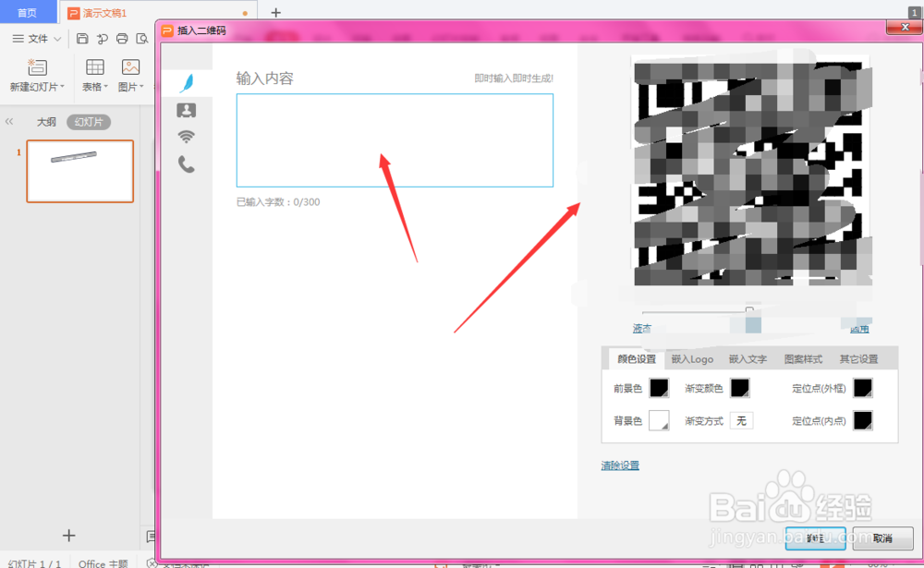Pick the 定位点(外框) color swatch
The width and height of the screenshot is (924, 568).
[863, 388]
